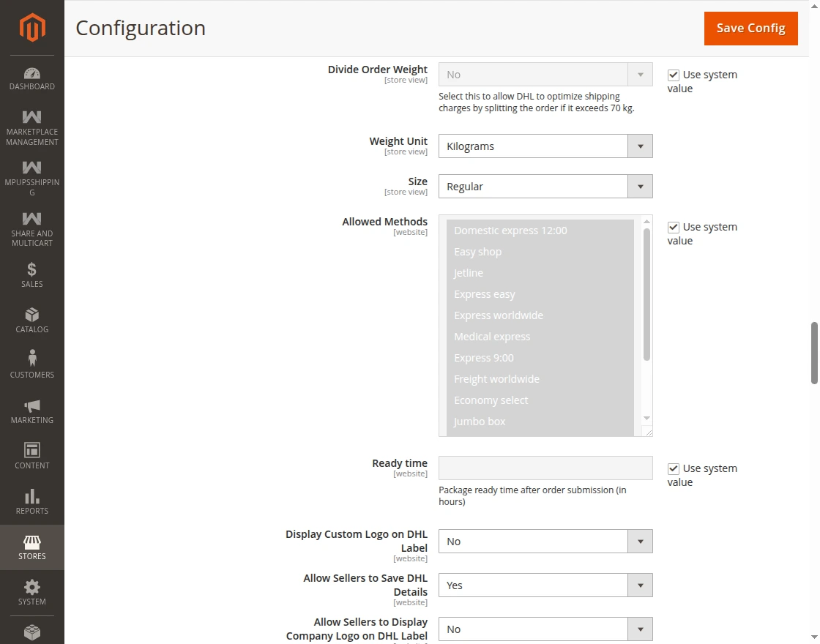Open Allow Sellers to Save DHL Details dropdown
This screenshot has height=644, width=820.
tap(545, 585)
